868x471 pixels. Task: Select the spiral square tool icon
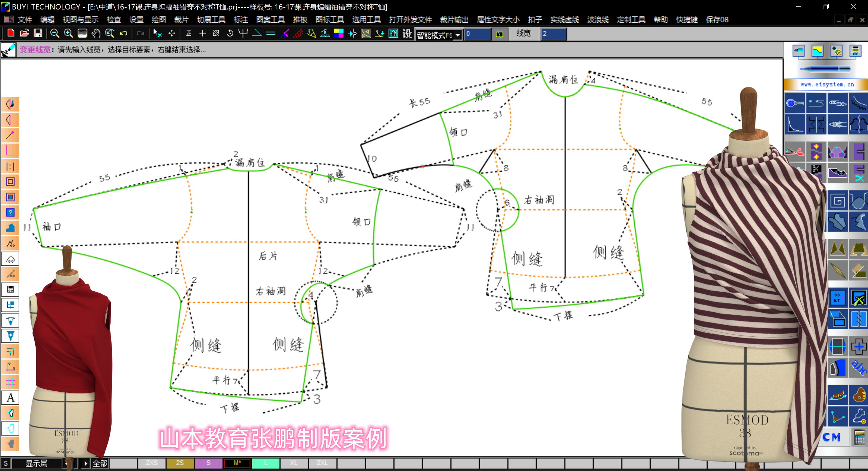pyautogui.click(x=837, y=201)
